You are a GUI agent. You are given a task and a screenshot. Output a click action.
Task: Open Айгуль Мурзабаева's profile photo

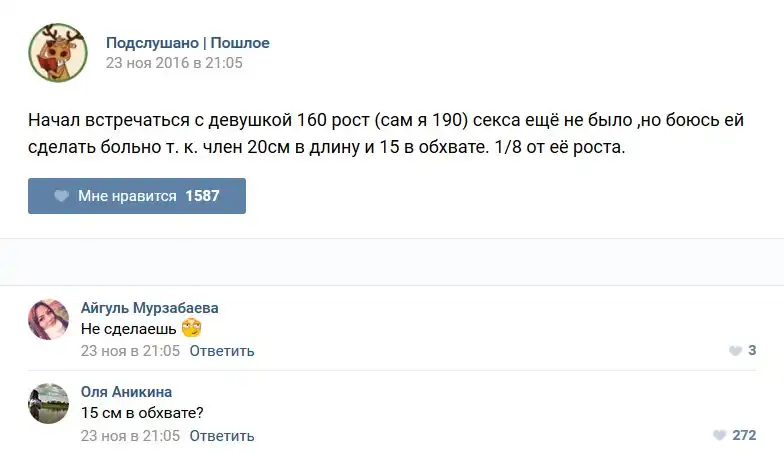click(49, 319)
